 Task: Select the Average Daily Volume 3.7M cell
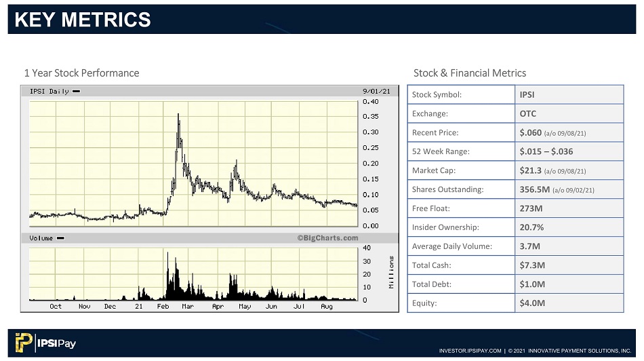pyautogui.click(x=569, y=246)
